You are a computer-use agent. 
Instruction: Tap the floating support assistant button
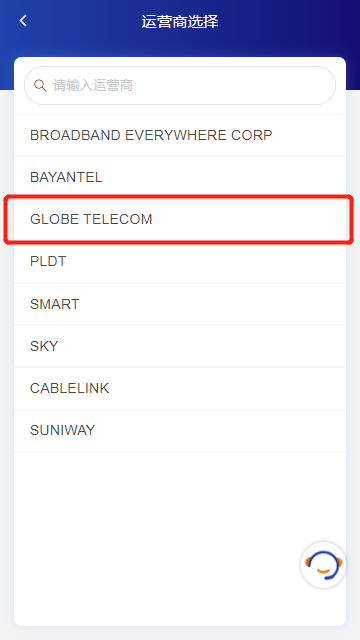[323, 565]
